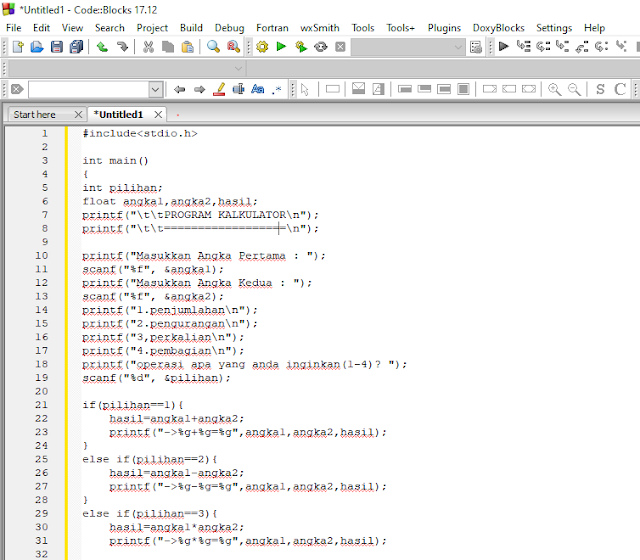The width and height of the screenshot is (640, 560).
Task: Click the Cut scissors icon
Action: point(148,47)
